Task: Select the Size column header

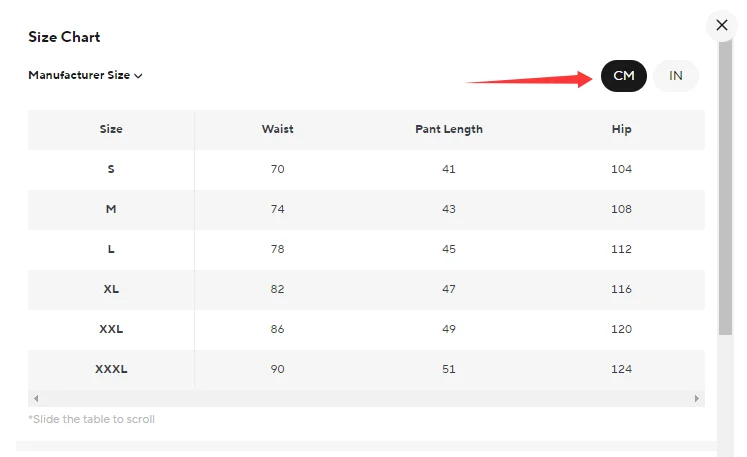Action: (x=111, y=129)
